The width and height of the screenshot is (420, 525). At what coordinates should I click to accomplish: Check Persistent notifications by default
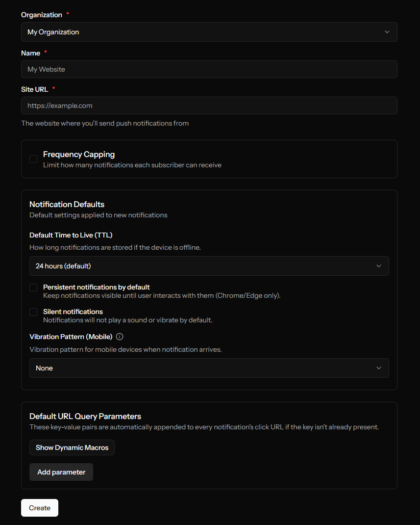coord(33,288)
